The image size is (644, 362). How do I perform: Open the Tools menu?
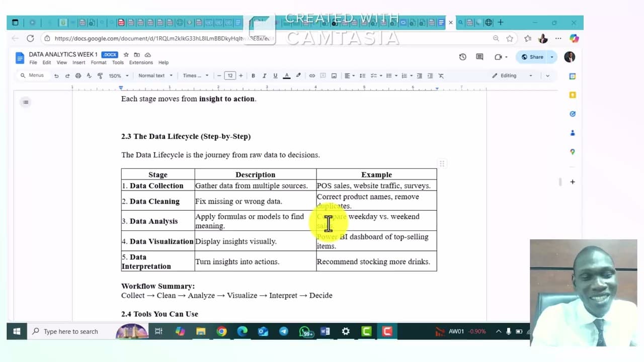point(118,63)
